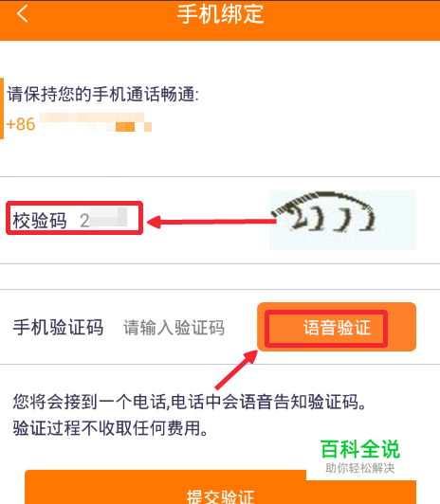Click the 请输入验证码 input field
Image resolution: width=440 pixels, height=504 pixels.
tap(174, 328)
